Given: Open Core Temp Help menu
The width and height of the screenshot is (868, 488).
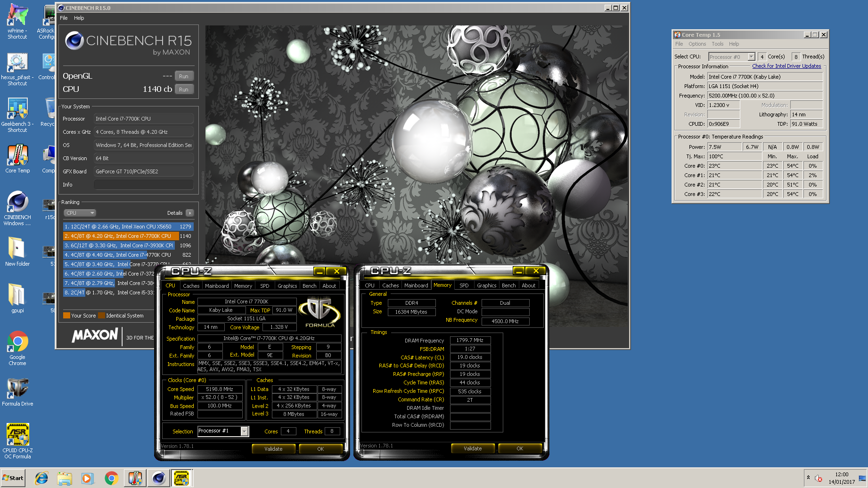Looking at the screenshot, I should (734, 44).
